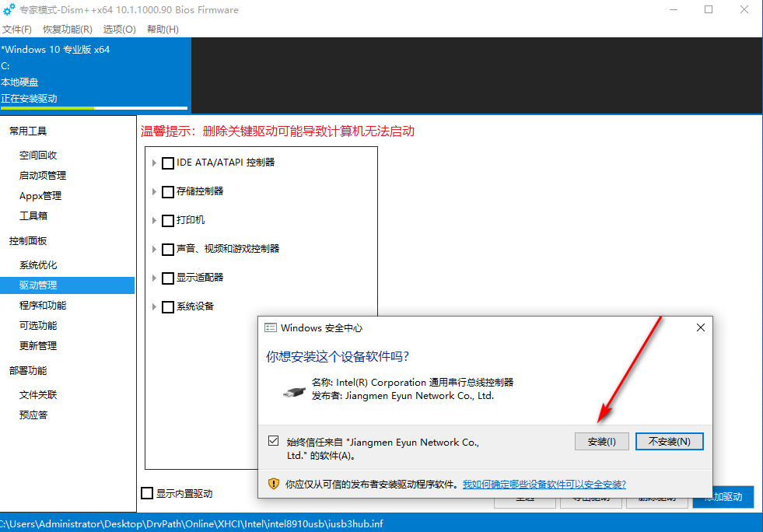Close the Windows Security dialog
763x532 pixels.
tap(701, 328)
